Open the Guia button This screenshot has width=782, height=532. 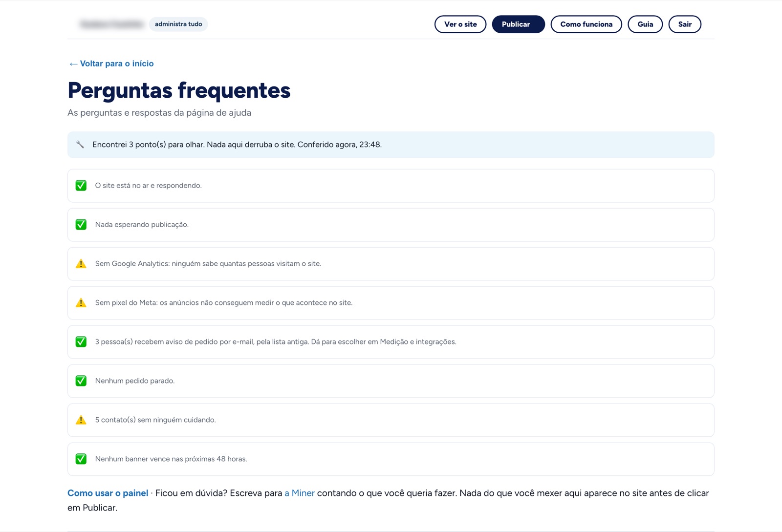click(645, 24)
